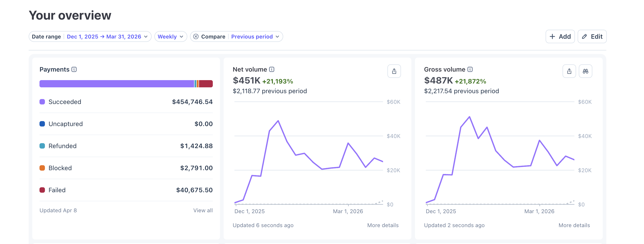Click the pencil Edit button
The image size is (644, 244).
point(592,37)
